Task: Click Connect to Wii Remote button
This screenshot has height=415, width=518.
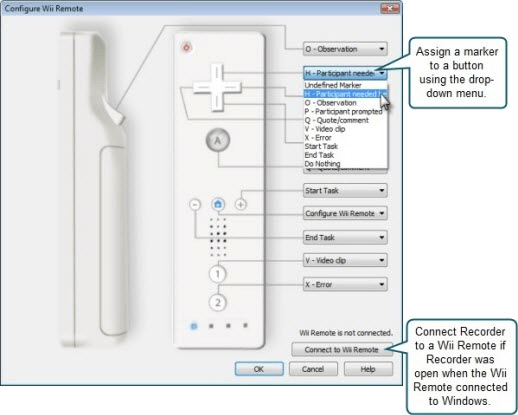Action: point(342,350)
